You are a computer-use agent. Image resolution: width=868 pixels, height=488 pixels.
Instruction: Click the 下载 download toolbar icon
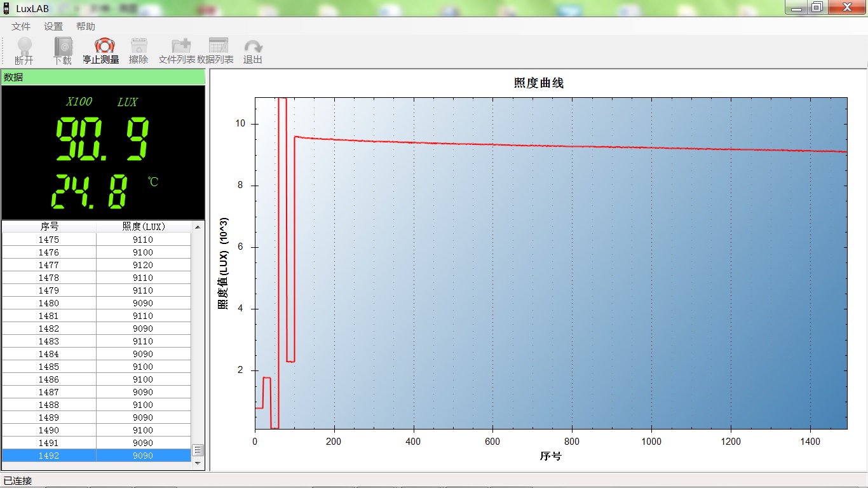coord(62,51)
